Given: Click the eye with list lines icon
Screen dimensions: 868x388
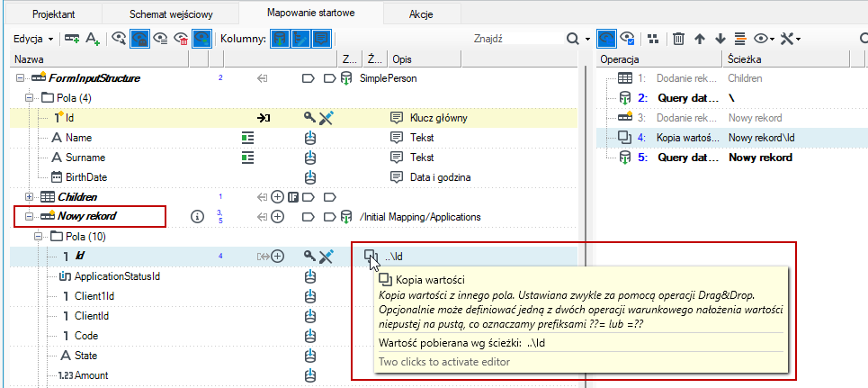Looking at the screenshot, I should (x=160, y=39).
